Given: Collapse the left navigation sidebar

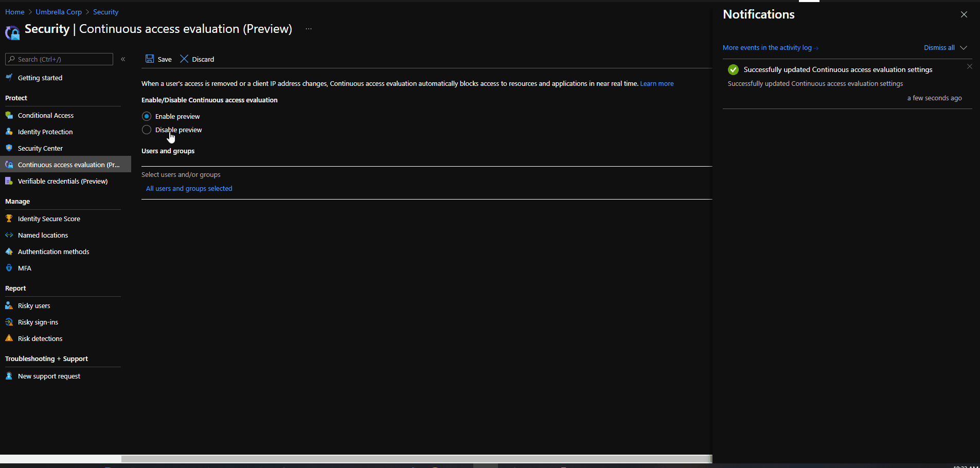Looking at the screenshot, I should coord(123,59).
